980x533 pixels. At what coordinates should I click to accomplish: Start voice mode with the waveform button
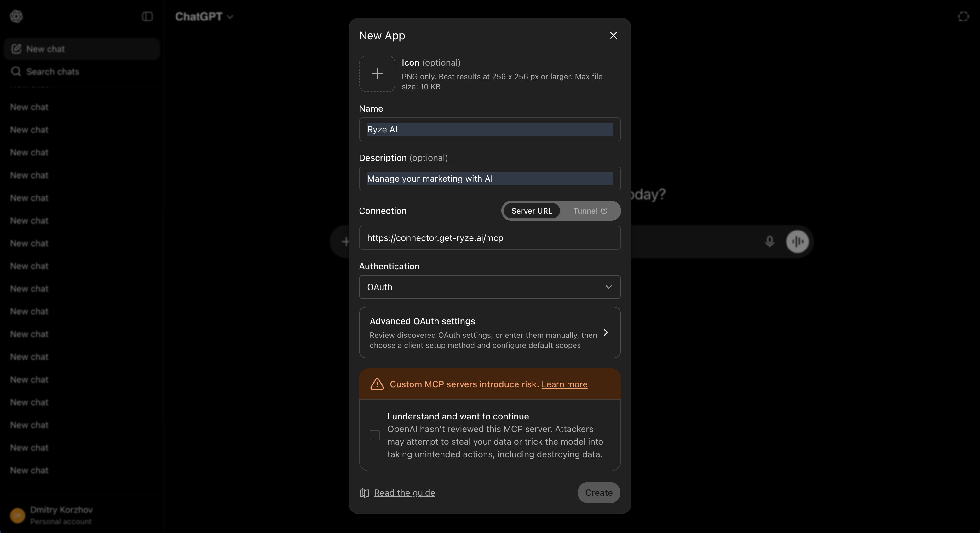point(797,242)
